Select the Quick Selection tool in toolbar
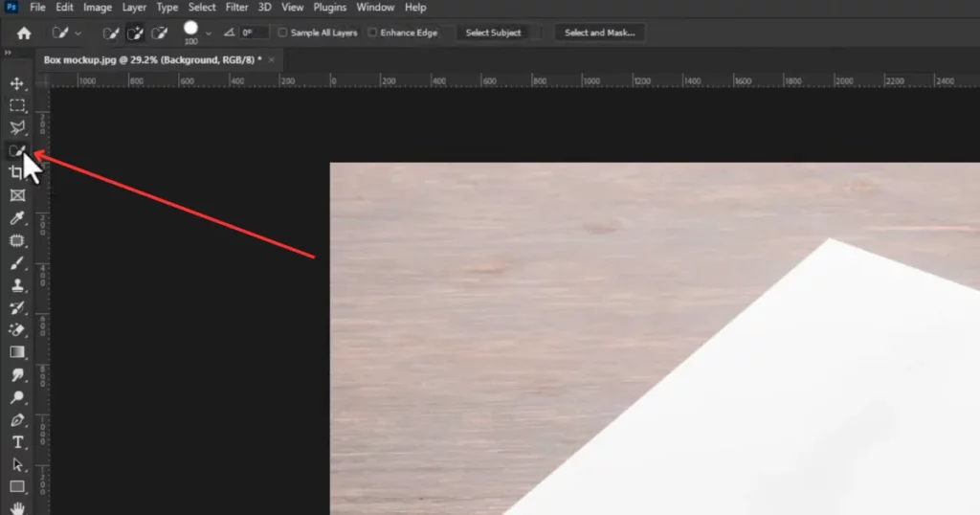This screenshot has width=980, height=515. click(x=17, y=150)
